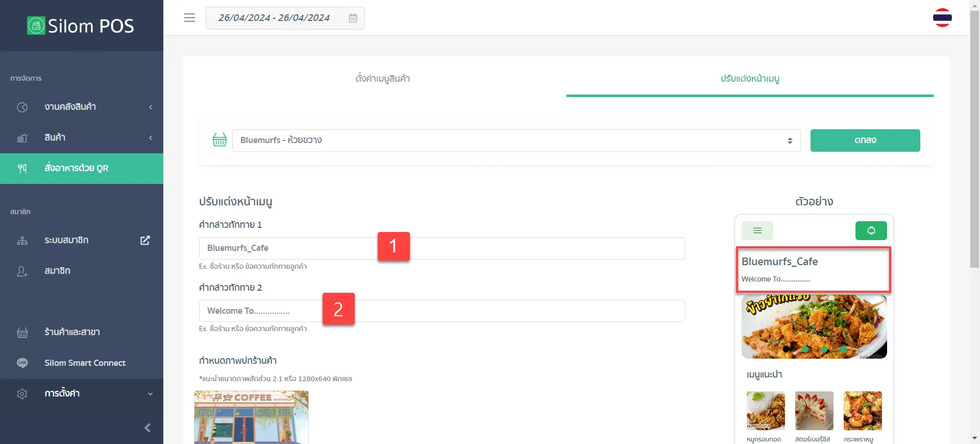Screen dimensions: 980x444
Task: Tap the preview hamburger menu button
Action: coord(757,230)
